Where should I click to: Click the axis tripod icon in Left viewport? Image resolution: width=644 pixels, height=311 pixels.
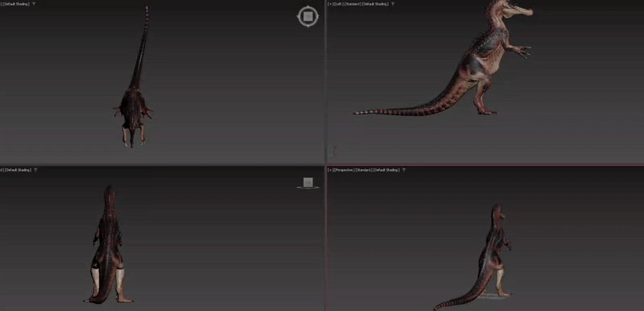pos(333,153)
